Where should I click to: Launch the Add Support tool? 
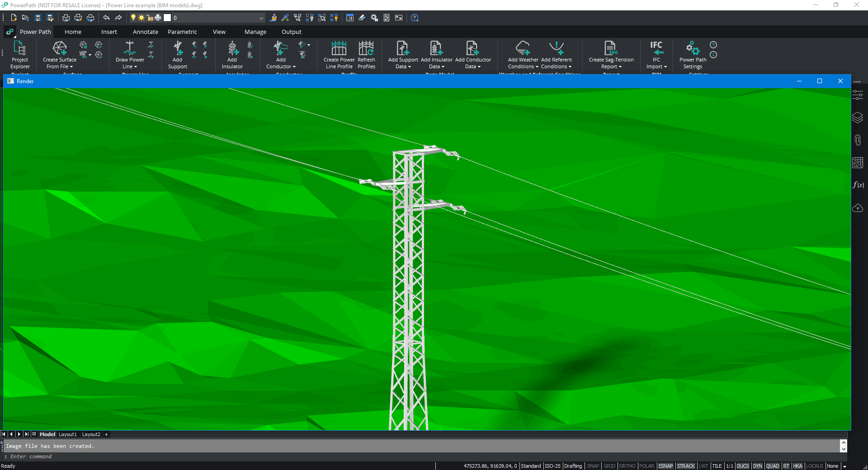(x=177, y=55)
